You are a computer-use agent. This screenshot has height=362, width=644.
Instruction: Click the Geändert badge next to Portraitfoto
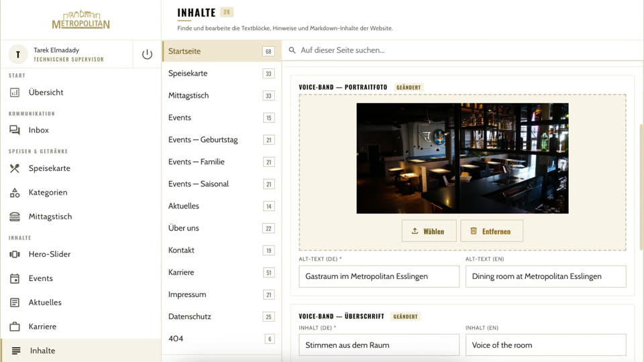(409, 87)
